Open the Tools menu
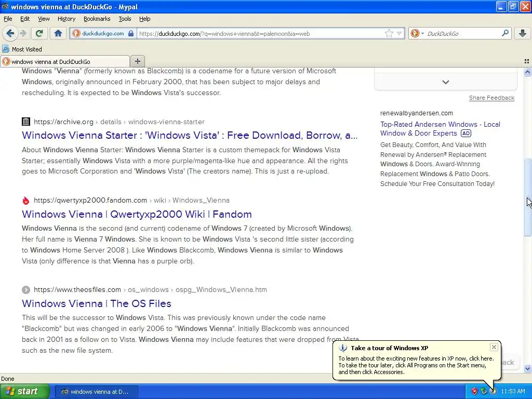 pos(125,19)
